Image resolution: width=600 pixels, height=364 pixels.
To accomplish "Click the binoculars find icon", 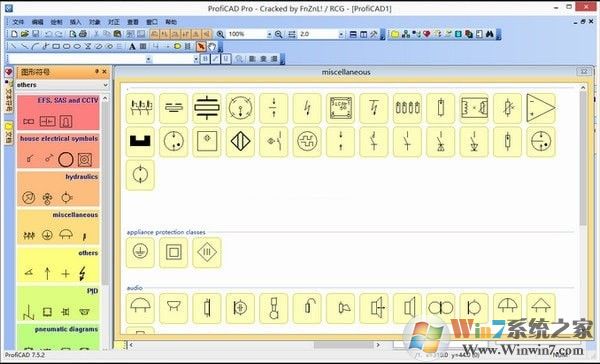I will pos(490,34).
